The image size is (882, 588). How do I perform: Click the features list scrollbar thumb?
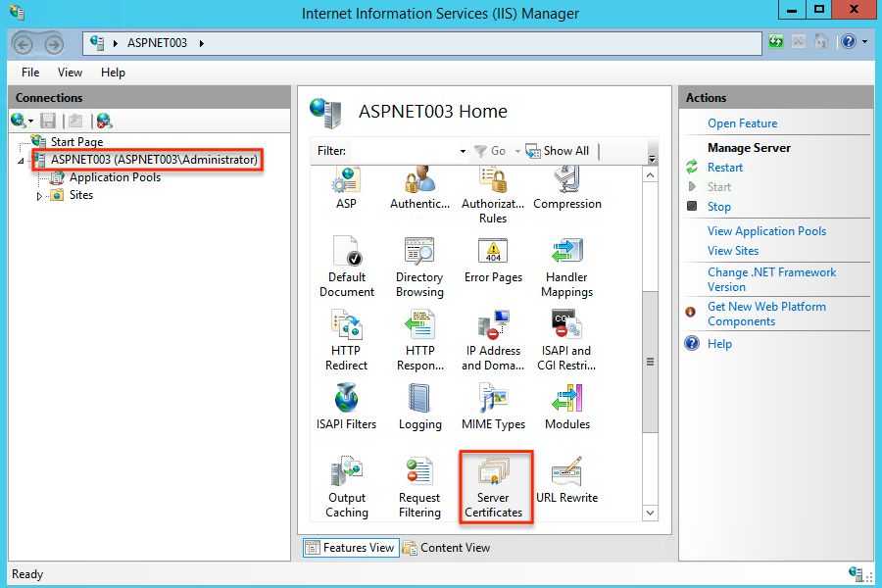pyautogui.click(x=651, y=362)
